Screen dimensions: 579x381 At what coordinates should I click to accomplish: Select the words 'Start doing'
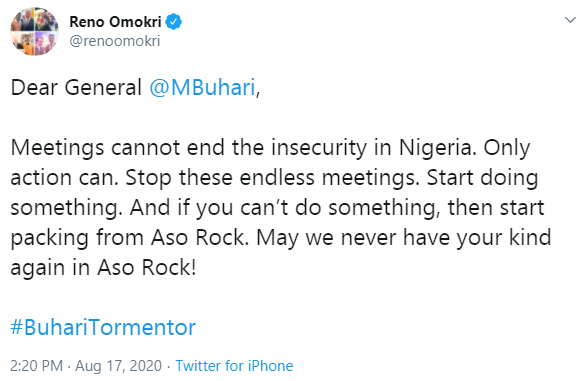pos(482,178)
